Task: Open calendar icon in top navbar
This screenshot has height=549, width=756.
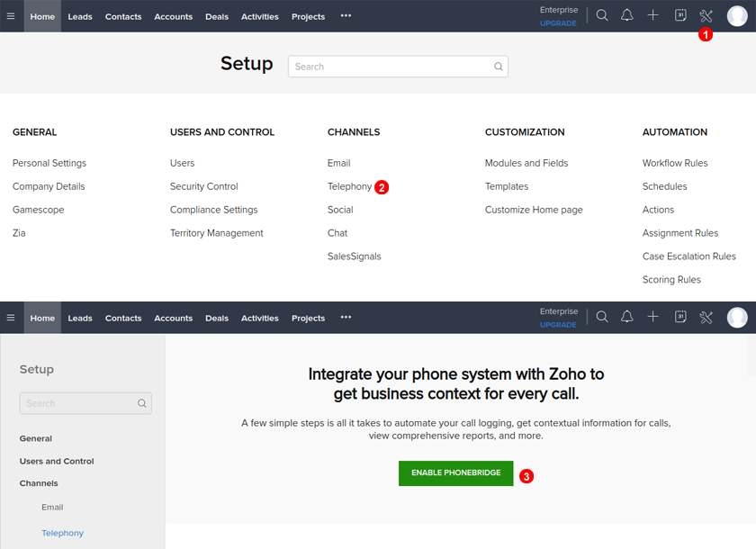Action: 680,15
